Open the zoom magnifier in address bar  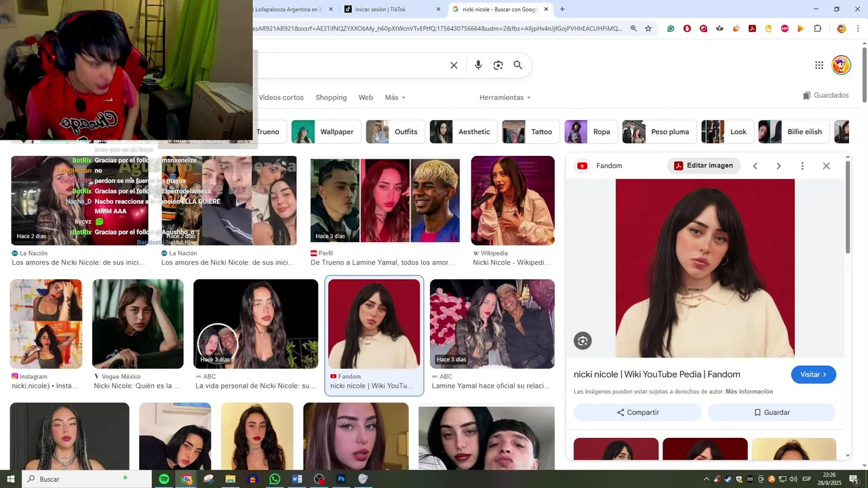click(633, 28)
